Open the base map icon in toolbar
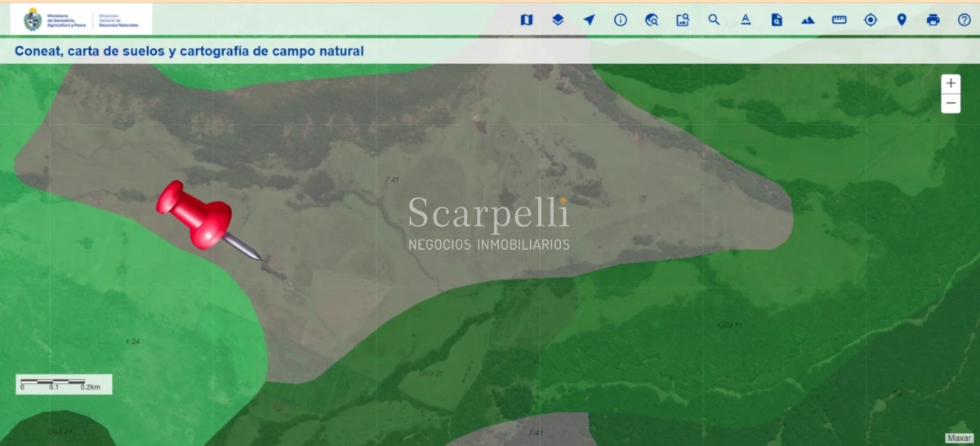 [527, 20]
